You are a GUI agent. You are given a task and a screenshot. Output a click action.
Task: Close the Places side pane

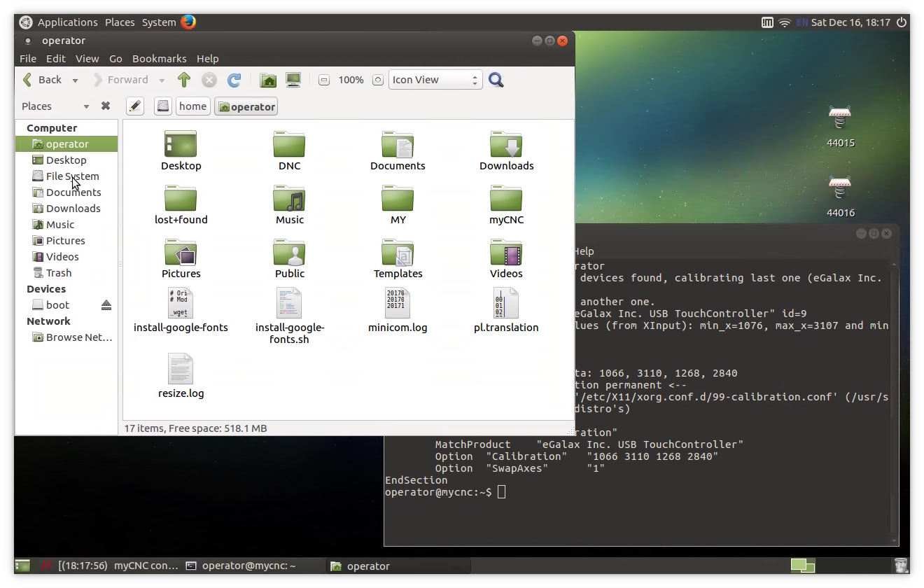(106, 106)
